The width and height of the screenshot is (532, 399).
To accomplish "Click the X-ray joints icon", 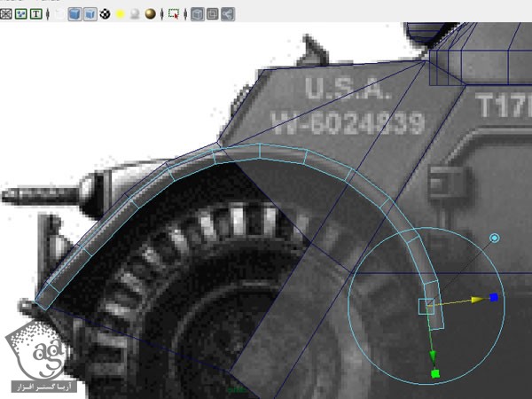I will tap(228, 13).
